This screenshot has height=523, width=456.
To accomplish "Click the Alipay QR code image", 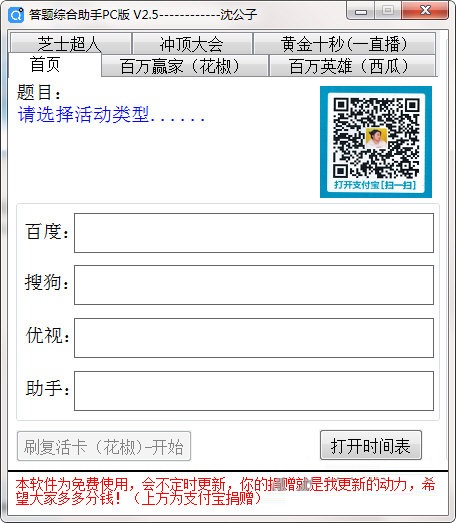I will pyautogui.click(x=376, y=142).
